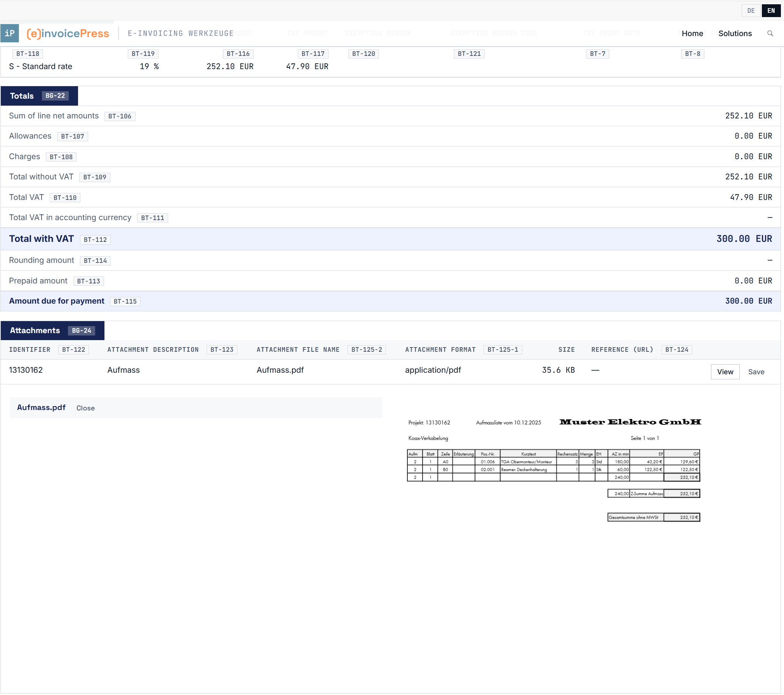Viewport: 784px width, 695px height.
Task: Click the attachment identifier 13130162
Action: tap(26, 370)
